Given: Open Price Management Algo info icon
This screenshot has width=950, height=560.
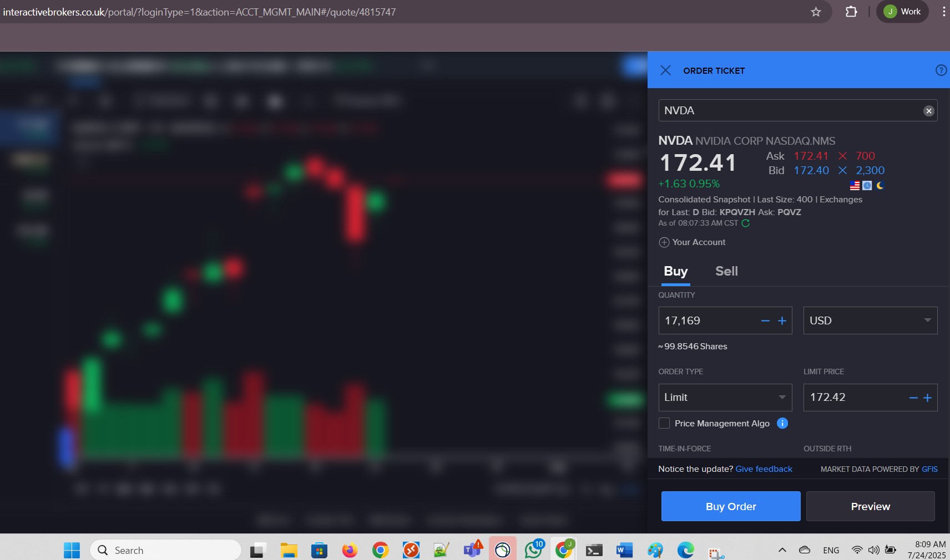Looking at the screenshot, I should (782, 424).
